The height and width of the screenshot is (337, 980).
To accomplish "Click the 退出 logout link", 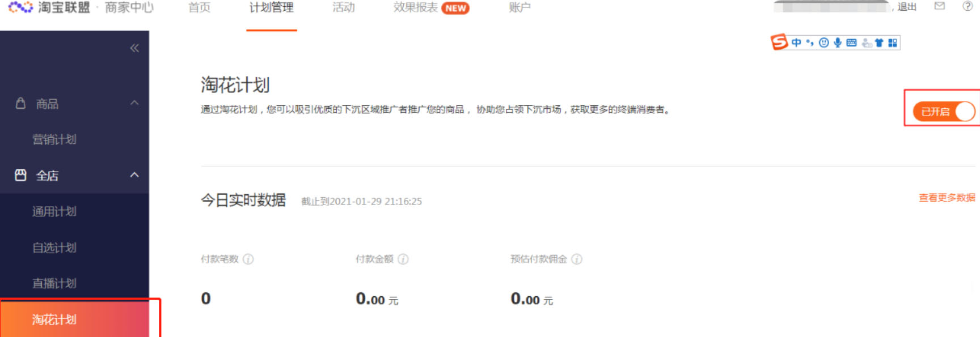I will pos(907,7).
